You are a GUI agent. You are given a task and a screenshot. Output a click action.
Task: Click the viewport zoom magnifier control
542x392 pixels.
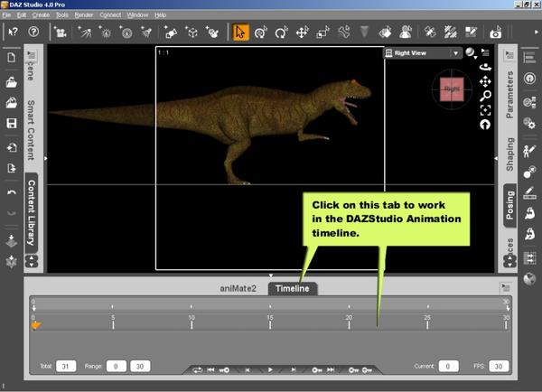(x=485, y=96)
